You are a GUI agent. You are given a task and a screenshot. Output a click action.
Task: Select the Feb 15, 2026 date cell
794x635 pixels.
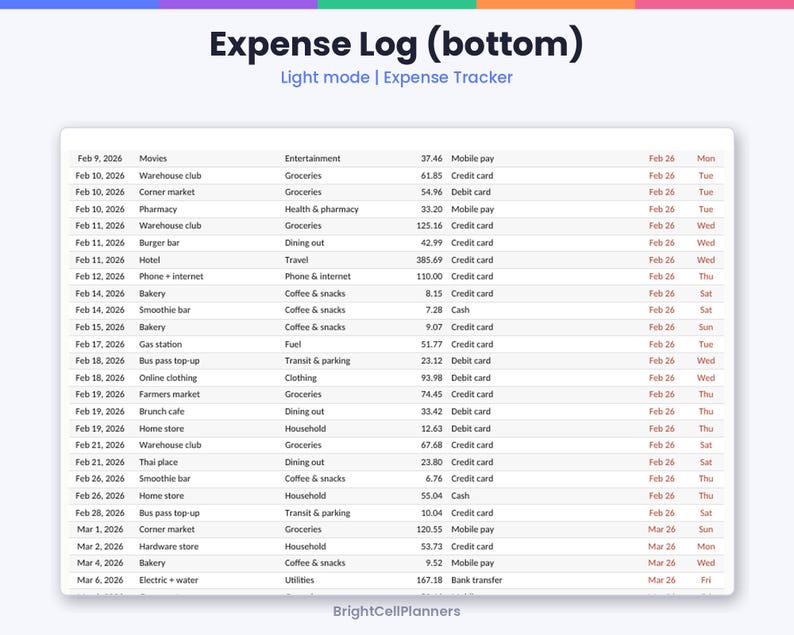point(100,327)
